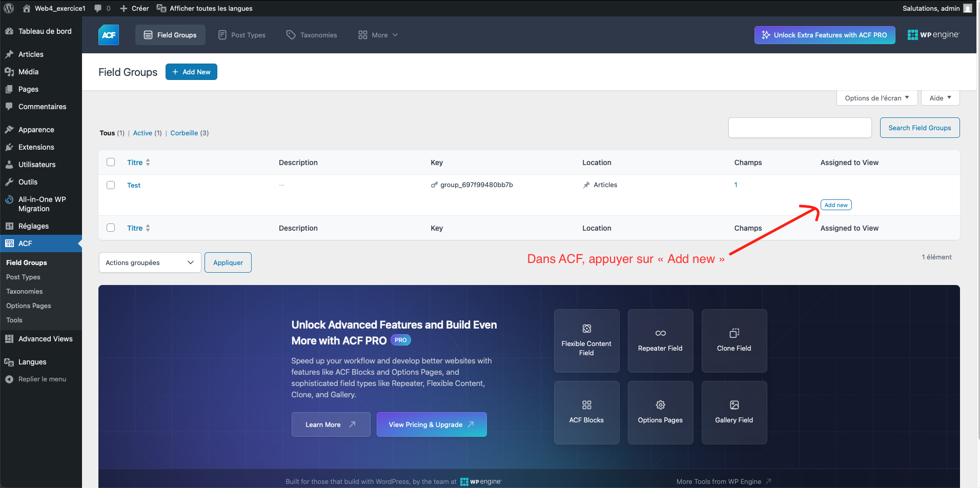Click the Gallery Field card
Viewport: 980px width, 488px height.
734,413
